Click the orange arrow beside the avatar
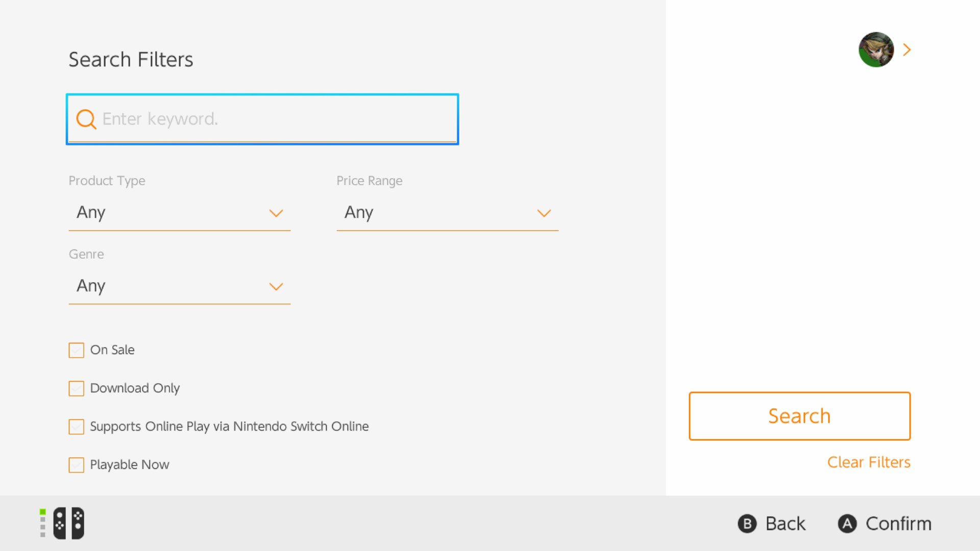Screen dimensions: 980x551 [x=907, y=50]
